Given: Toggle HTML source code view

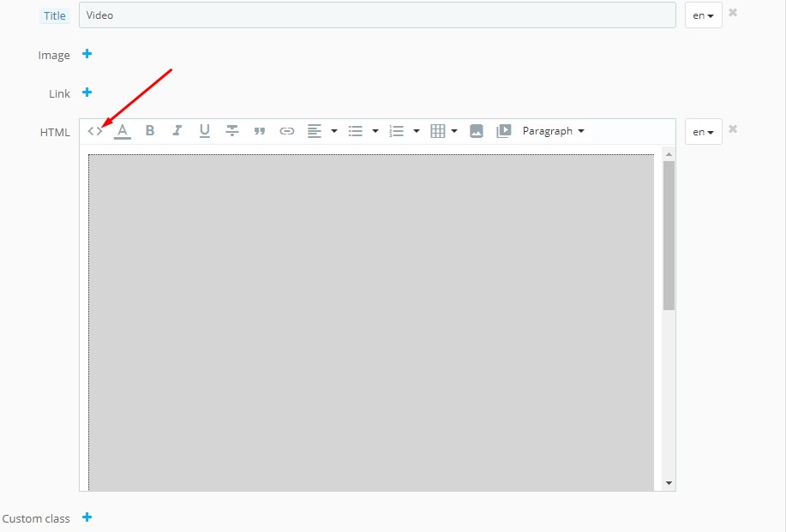Looking at the screenshot, I should tap(95, 131).
